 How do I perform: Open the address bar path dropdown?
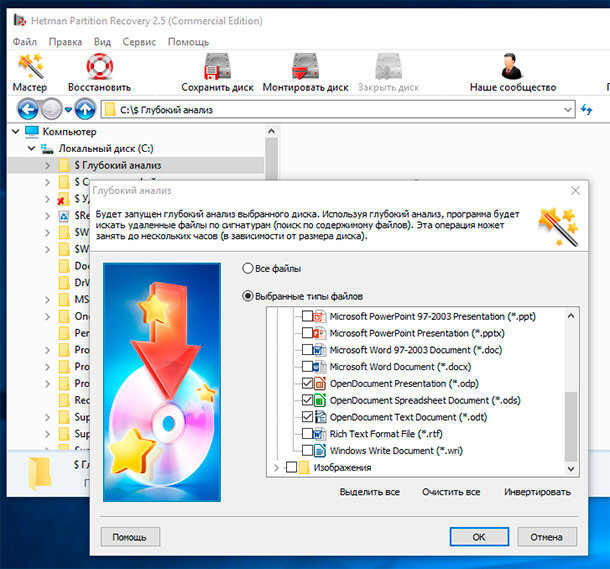pos(568,110)
